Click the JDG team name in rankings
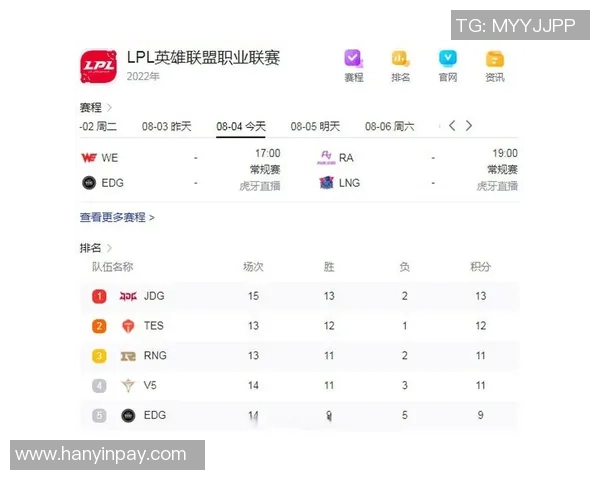 pyautogui.click(x=154, y=296)
